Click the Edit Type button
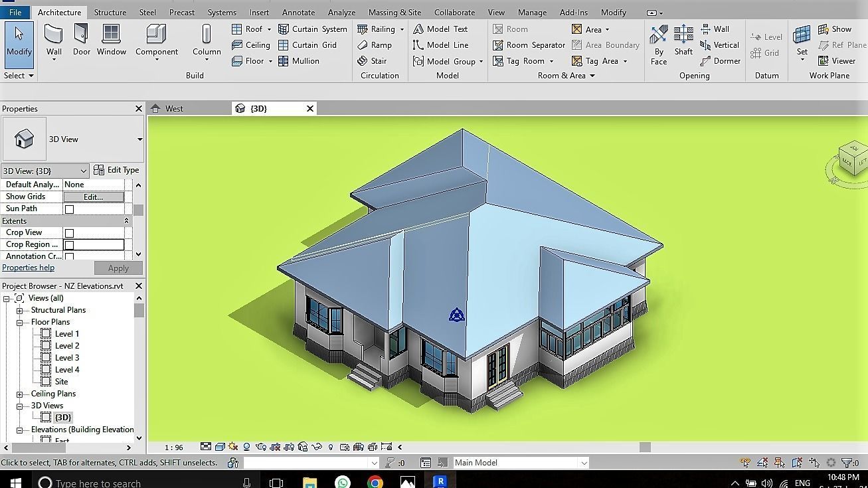This screenshot has width=868, height=488. click(117, 171)
